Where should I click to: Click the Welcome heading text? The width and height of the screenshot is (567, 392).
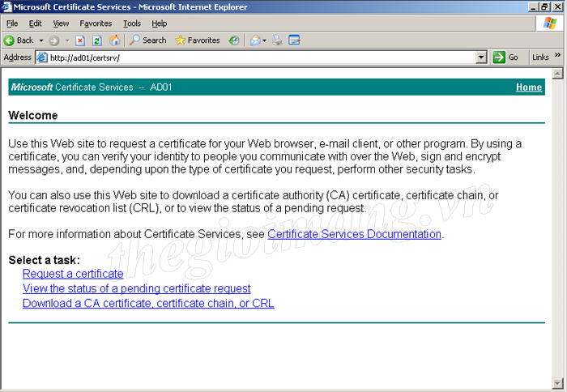(33, 115)
